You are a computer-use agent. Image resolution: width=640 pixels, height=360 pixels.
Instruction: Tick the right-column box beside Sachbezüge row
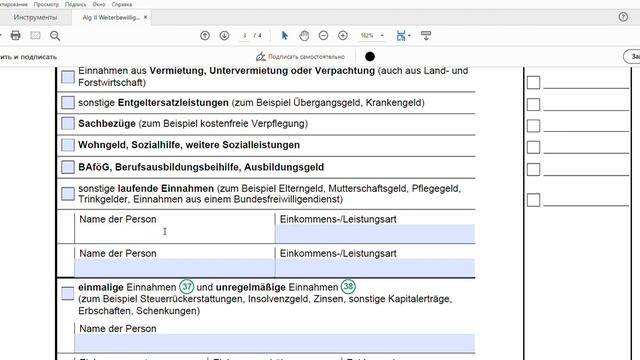(x=533, y=126)
